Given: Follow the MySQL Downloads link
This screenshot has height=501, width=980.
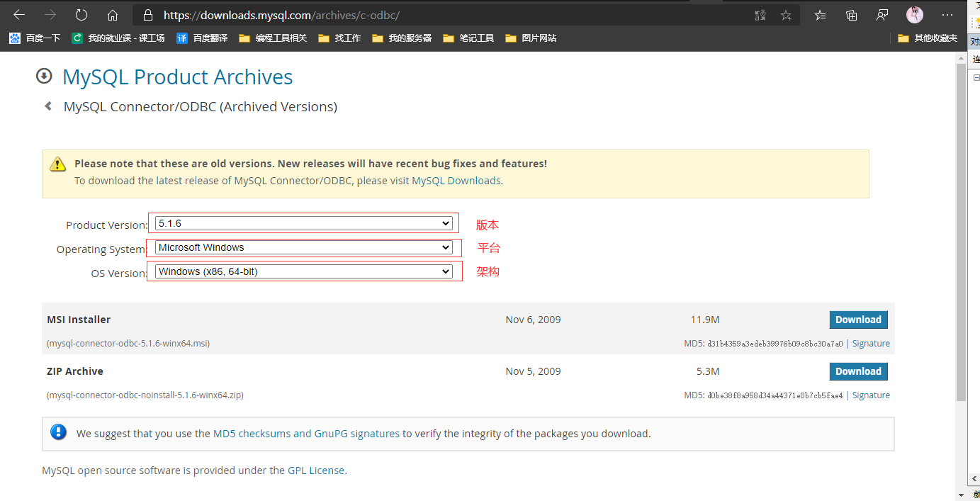Looking at the screenshot, I should coord(456,181).
